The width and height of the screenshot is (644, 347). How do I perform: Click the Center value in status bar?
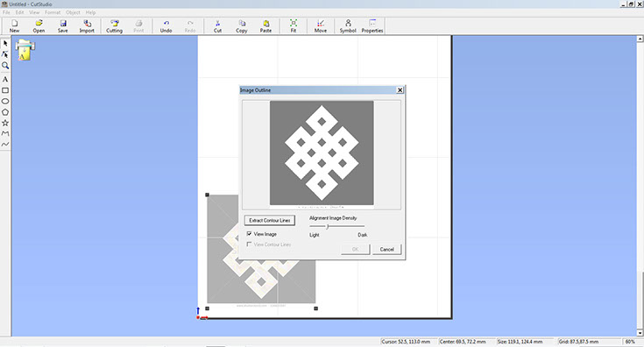tap(463, 342)
